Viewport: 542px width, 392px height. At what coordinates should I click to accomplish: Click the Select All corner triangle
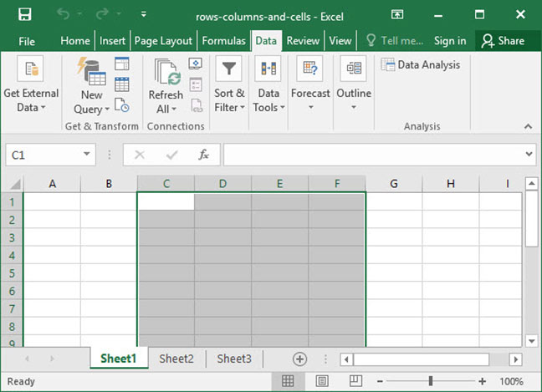tap(15, 184)
